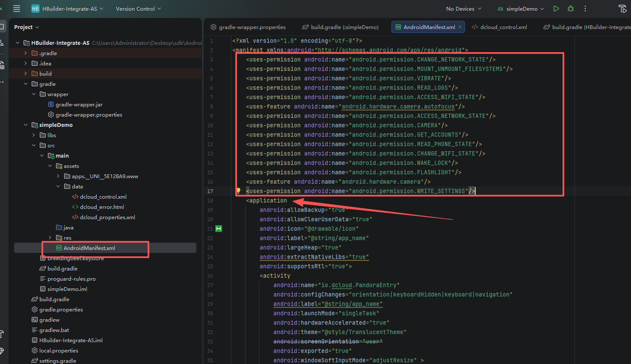Collapse the src folder
The width and height of the screenshot is (631, 364).
[x=34, y=145]
